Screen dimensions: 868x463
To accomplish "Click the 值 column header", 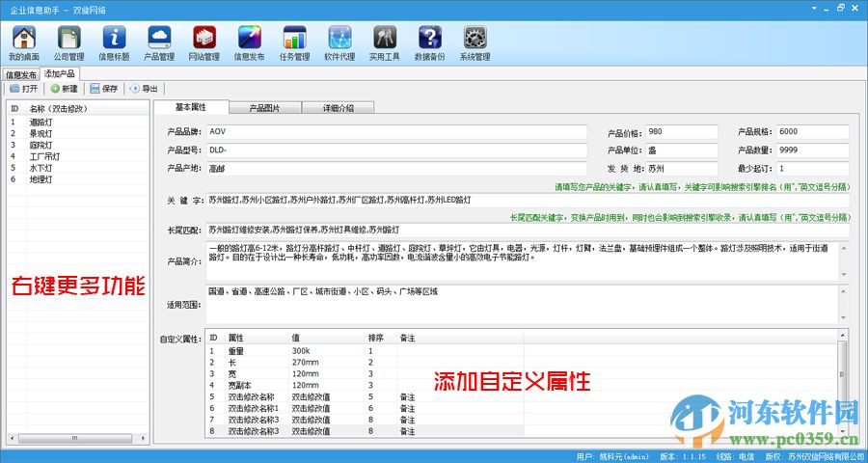I will 327,338.
